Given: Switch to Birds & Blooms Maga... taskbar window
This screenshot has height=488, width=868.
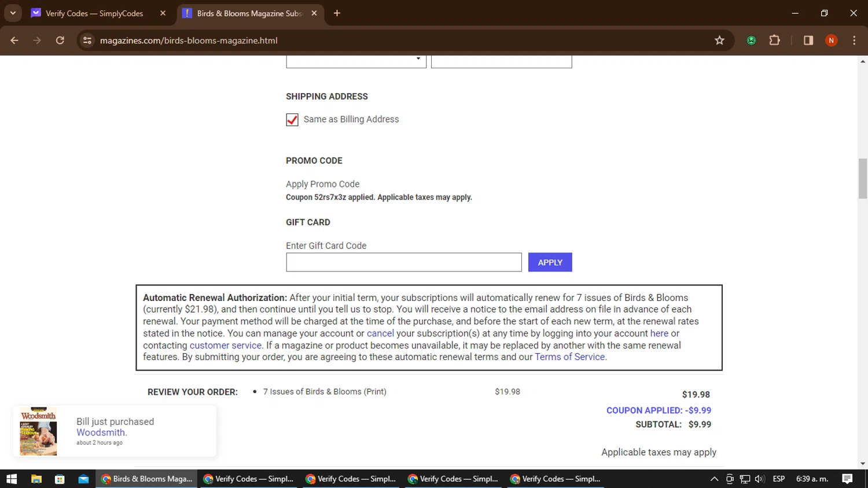Looking at the screenshot, I should click(146, 479).
